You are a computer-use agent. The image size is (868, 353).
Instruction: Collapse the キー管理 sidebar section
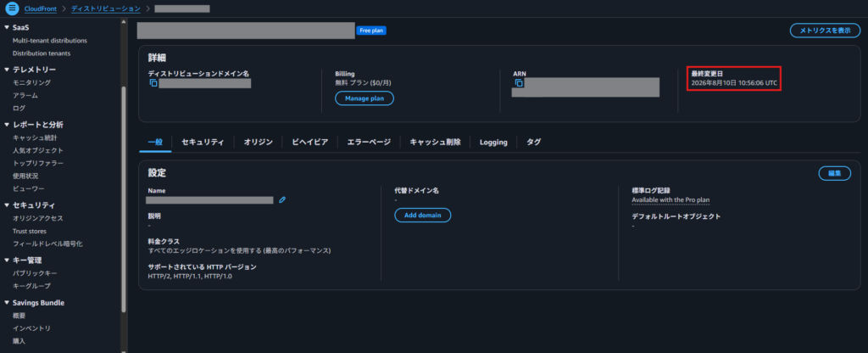(7, 260)
